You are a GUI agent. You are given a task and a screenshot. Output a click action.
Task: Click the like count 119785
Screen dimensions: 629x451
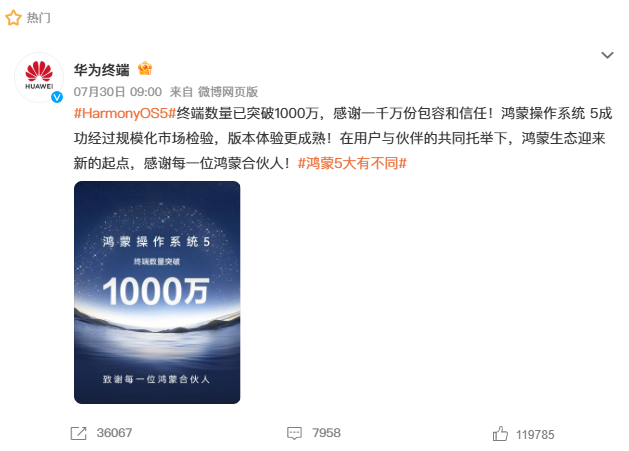click(x=535, y=435)
